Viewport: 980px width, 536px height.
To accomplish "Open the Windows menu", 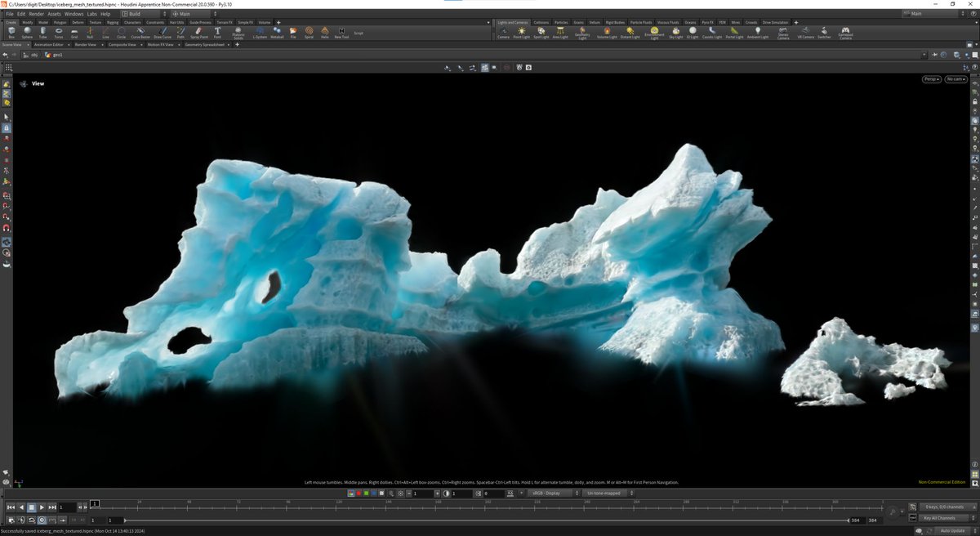I will [73, 14].
